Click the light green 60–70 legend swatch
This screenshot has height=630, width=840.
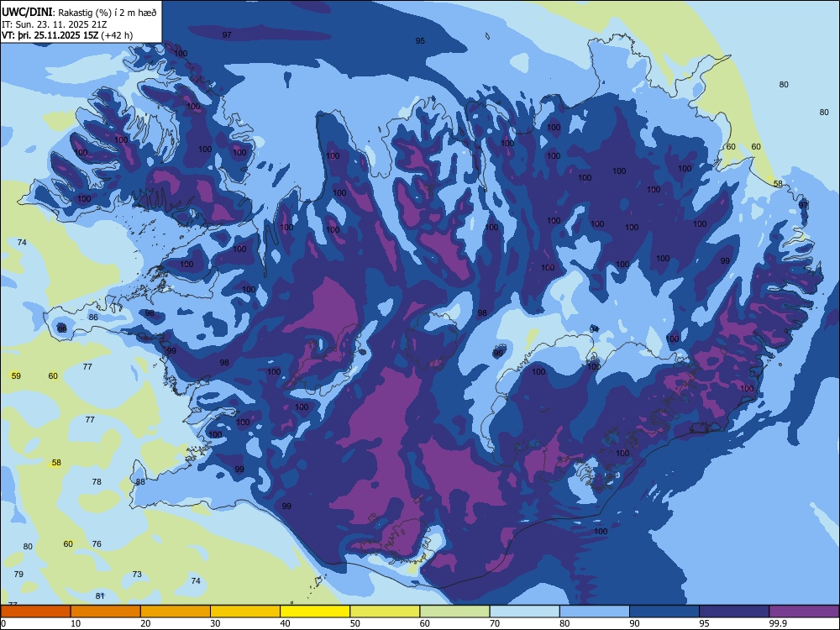pos(454,612)
